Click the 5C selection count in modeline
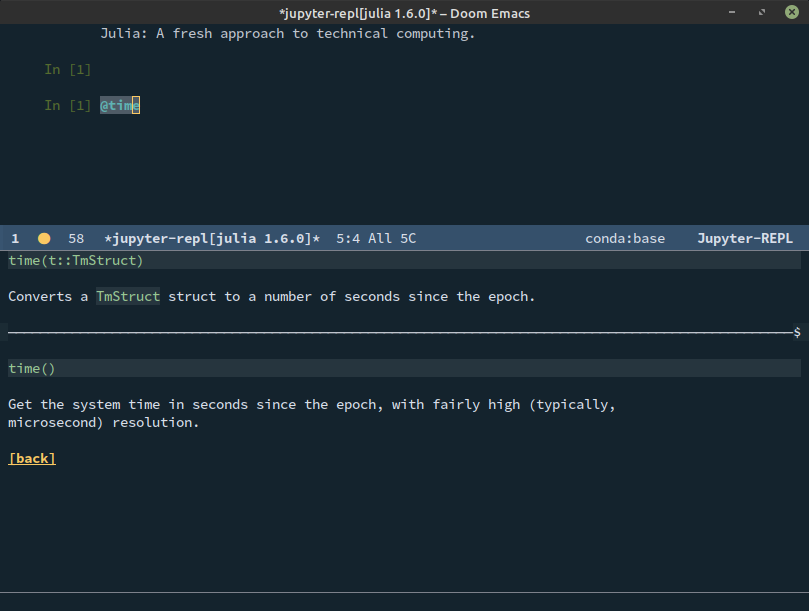 408,238
